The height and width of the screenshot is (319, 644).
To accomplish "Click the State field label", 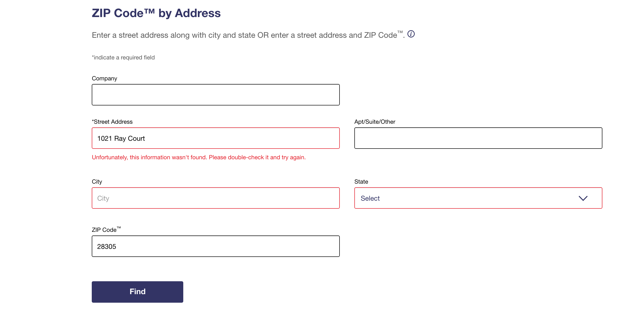I will point(361,182).
